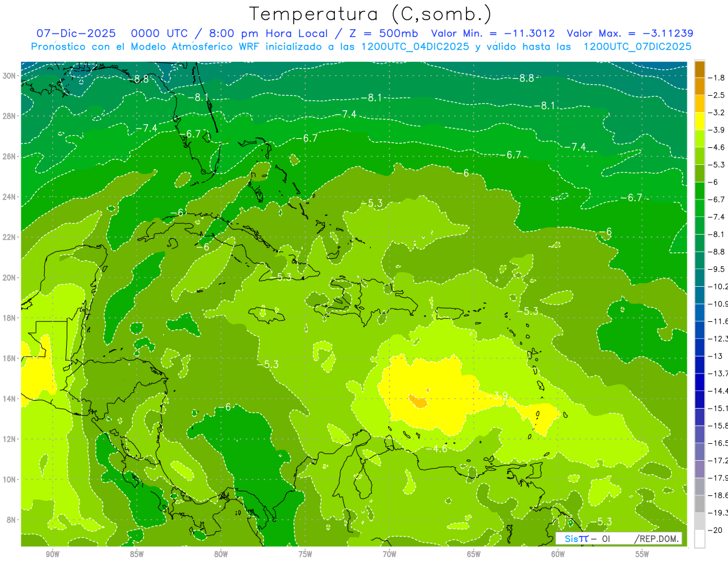
Task: Click the "30N" latitude axis label
Action: [8, 76]
